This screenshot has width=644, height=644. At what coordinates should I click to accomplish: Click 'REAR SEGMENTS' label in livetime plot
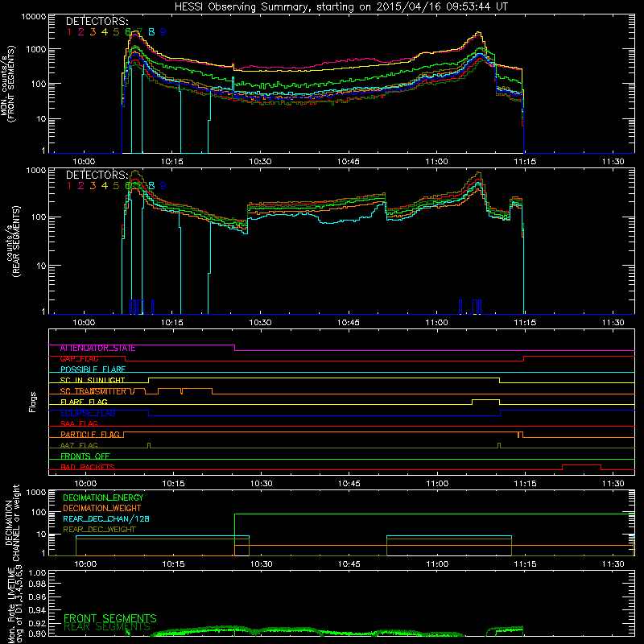107,627
